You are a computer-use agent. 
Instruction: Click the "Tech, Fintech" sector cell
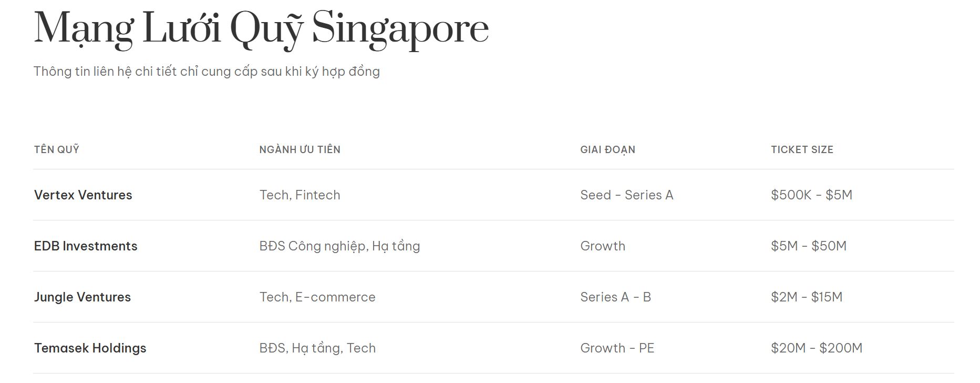click(x=300, y=195)
